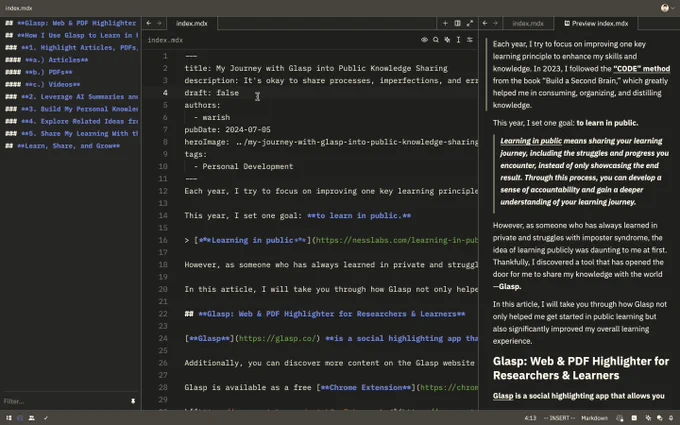Open editor controls sliders icon
Screen dimensions: 680x425
tap(470, 40)
